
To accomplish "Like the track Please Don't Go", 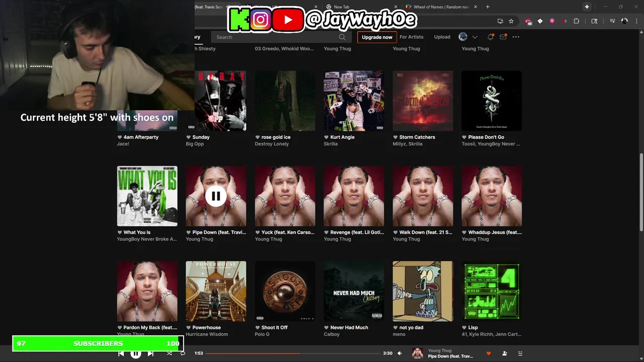I will pos(464,137).
